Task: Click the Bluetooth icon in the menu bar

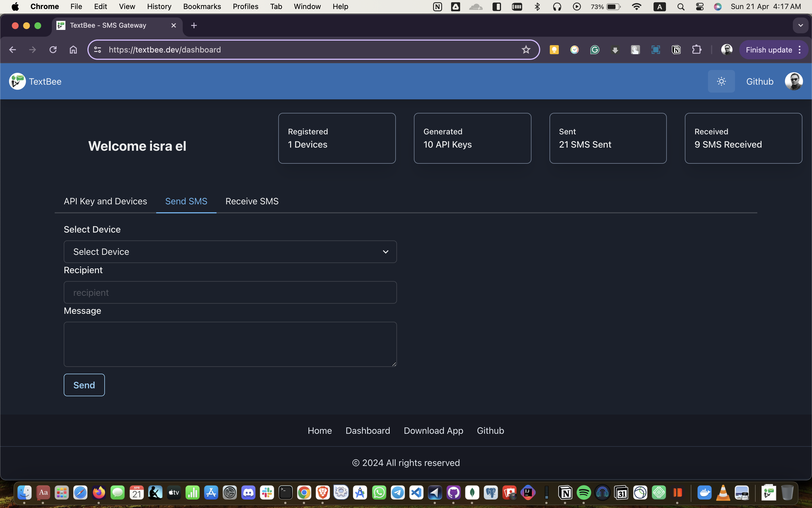Action: [537, 7]
